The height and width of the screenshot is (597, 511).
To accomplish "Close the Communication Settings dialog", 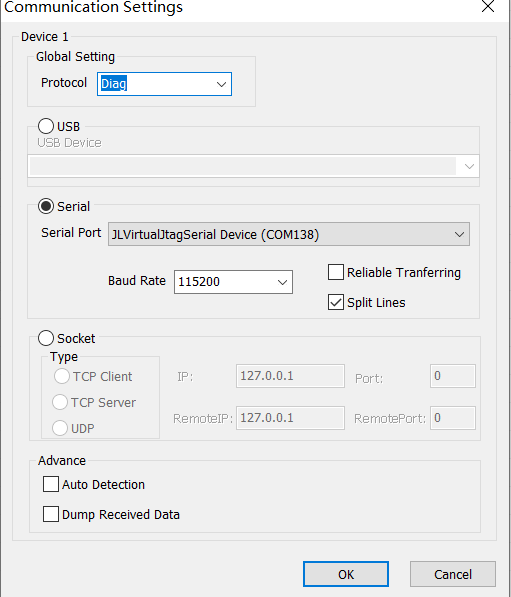I will [x=488, y=6].
